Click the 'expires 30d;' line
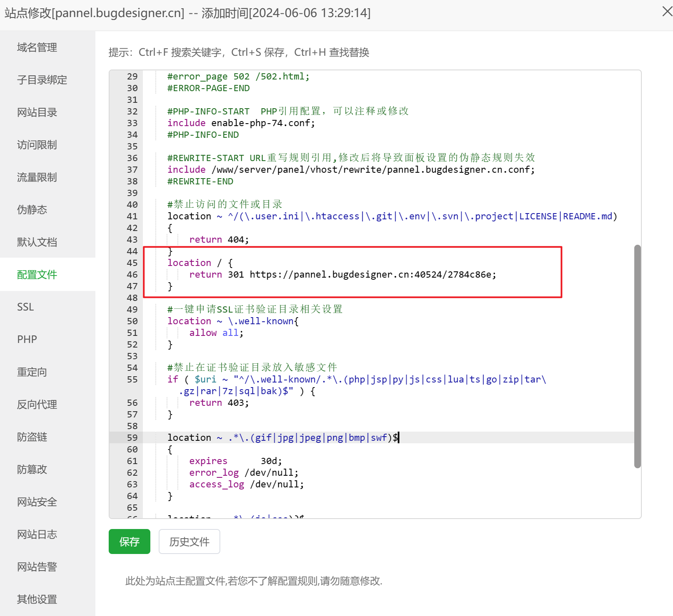 (x=235, y=461)
